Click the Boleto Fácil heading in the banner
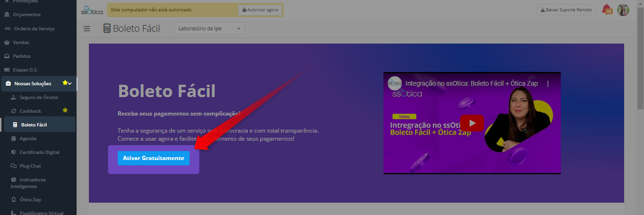644x215 pixels. coord(166,91)
